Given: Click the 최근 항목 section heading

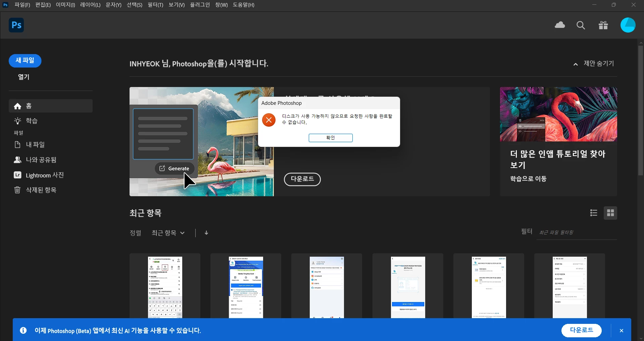Looking at the screenshot, I should [146, 213].
